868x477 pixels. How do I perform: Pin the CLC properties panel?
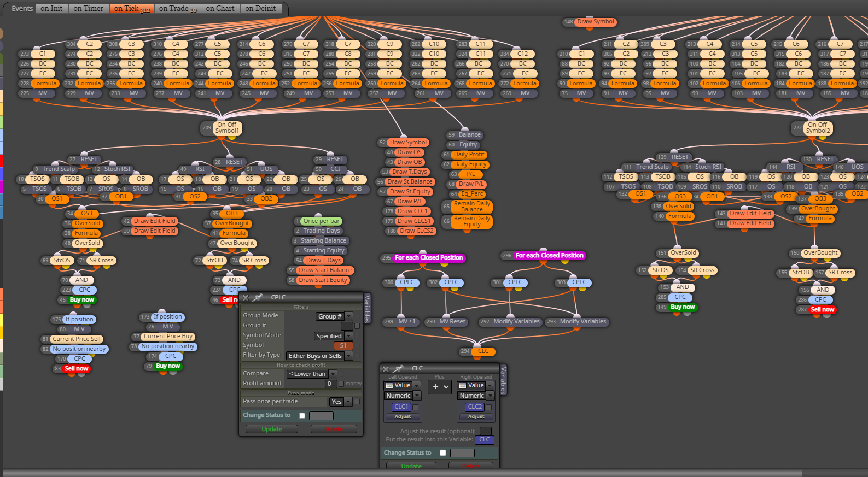[x=398, y=369]
